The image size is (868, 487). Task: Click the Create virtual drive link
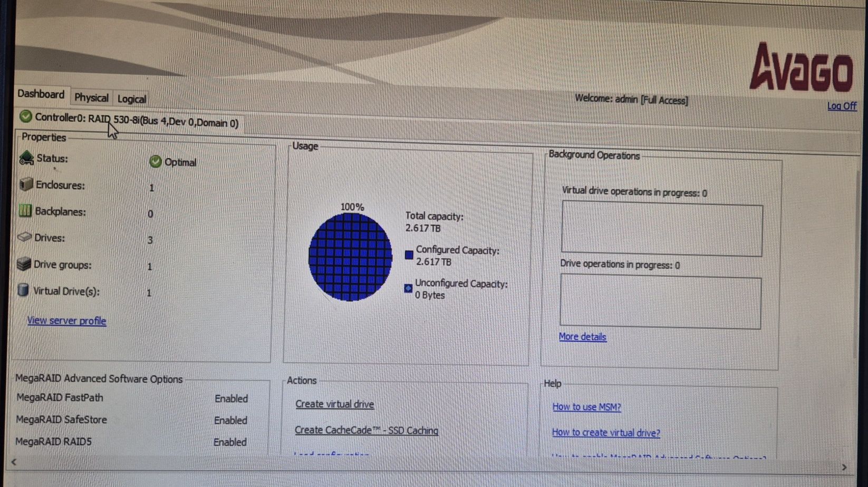point(334,404)
